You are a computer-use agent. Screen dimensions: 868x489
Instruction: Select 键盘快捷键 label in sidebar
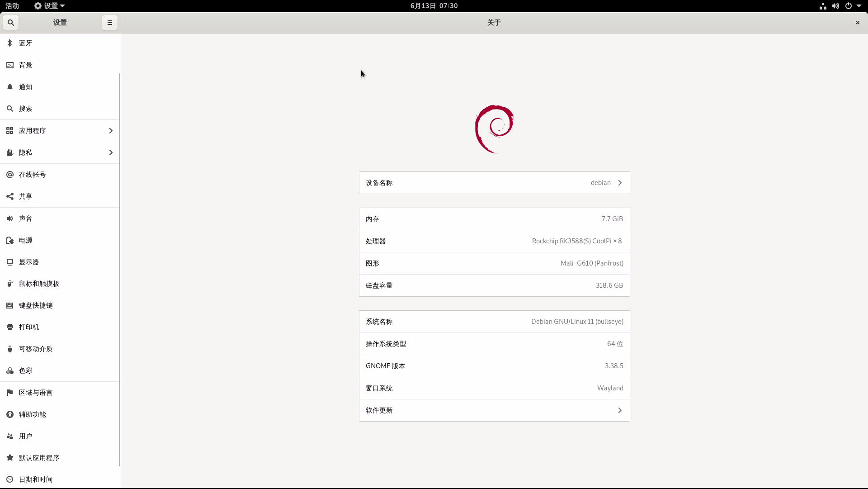[36, 305]
